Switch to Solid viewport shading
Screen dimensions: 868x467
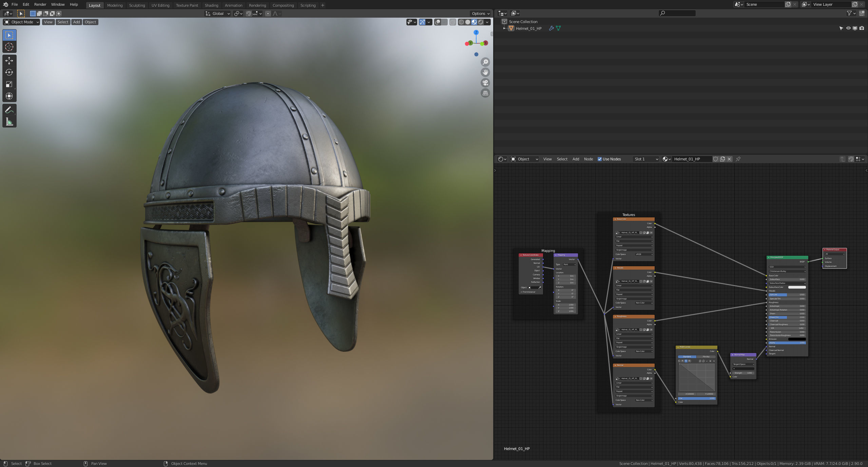tap(468, 22)
